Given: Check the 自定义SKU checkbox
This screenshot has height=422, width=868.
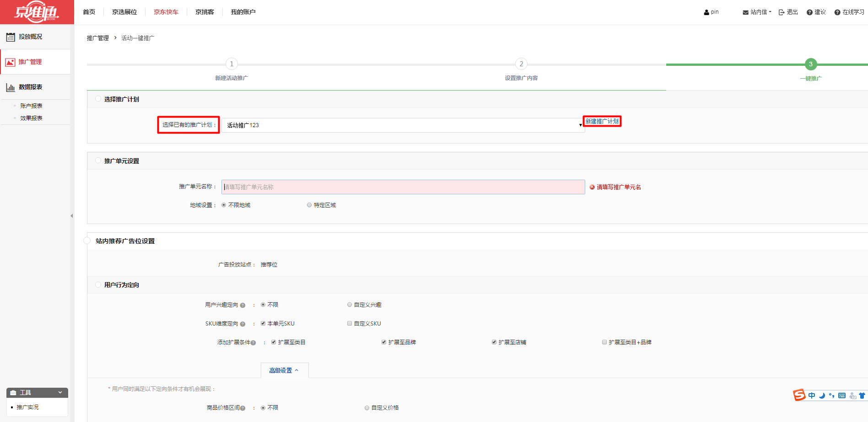Looking at the screenshot, I should 350,324.
